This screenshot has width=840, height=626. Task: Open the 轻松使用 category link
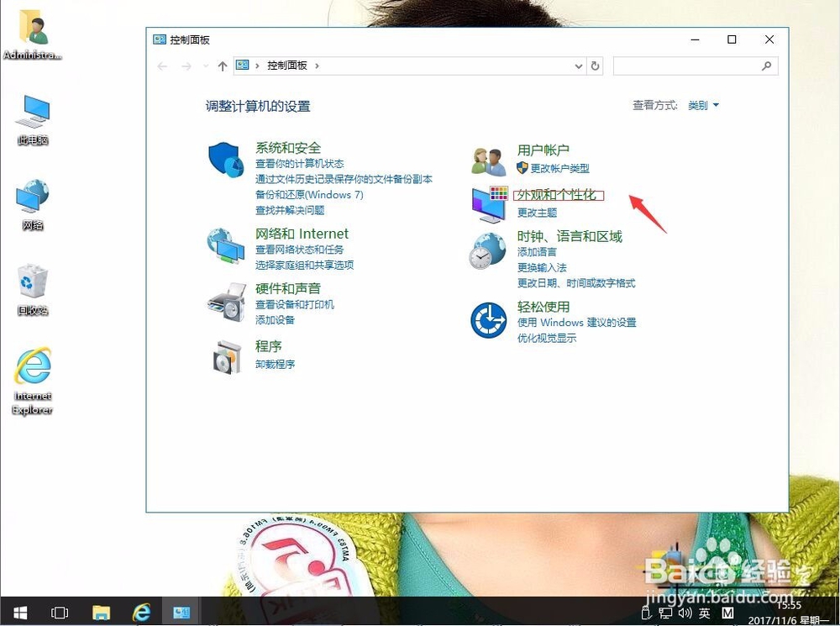pos(543,307)
